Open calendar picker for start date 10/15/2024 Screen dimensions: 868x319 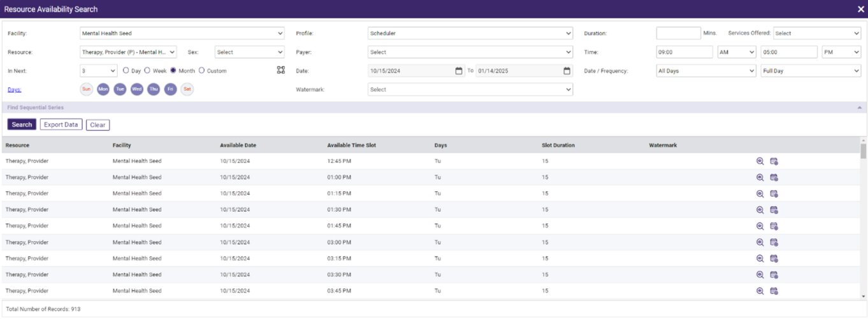pos(458,71)
